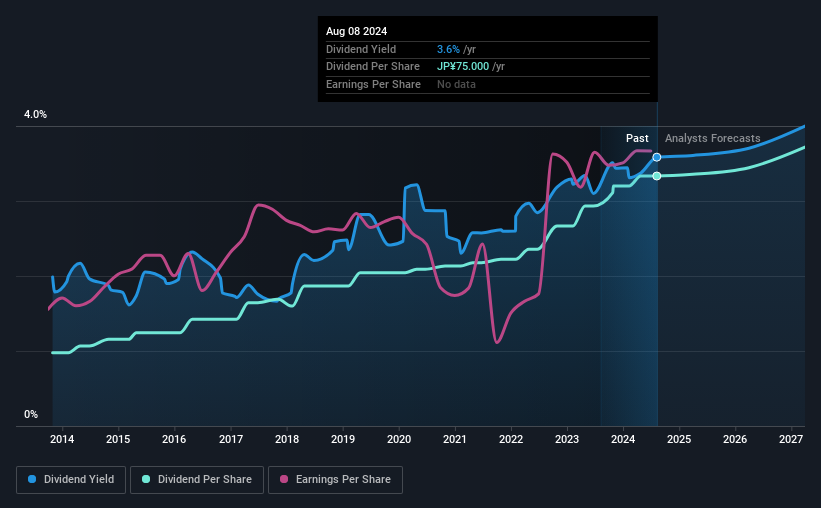
Task: Toggle the Dividend Per Share legend button
Action: point(197,480)
